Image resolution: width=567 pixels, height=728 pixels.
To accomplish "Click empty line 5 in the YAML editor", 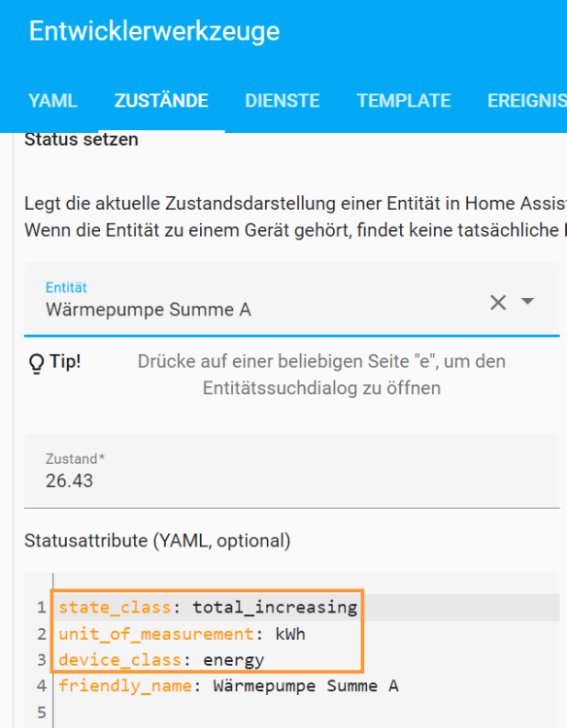I will click(307, 711).
